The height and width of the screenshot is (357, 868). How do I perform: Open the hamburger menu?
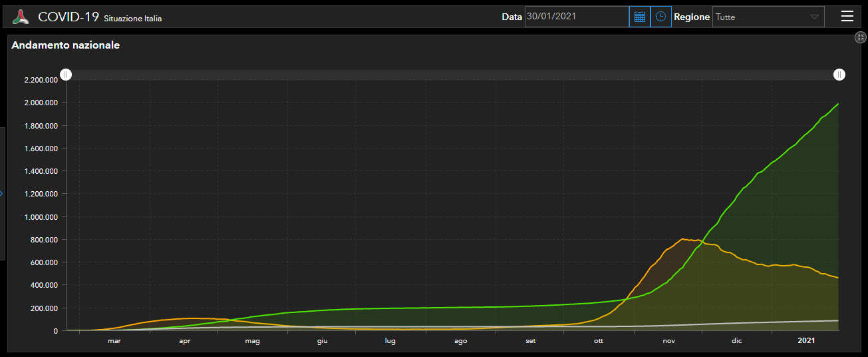pyautogui.click(x=847, y=17)
